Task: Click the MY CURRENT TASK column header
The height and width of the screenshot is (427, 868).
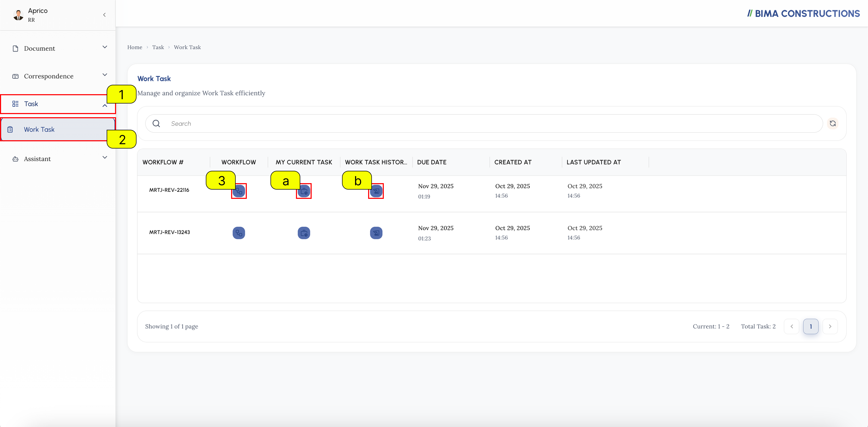Action: coord(304,162)
